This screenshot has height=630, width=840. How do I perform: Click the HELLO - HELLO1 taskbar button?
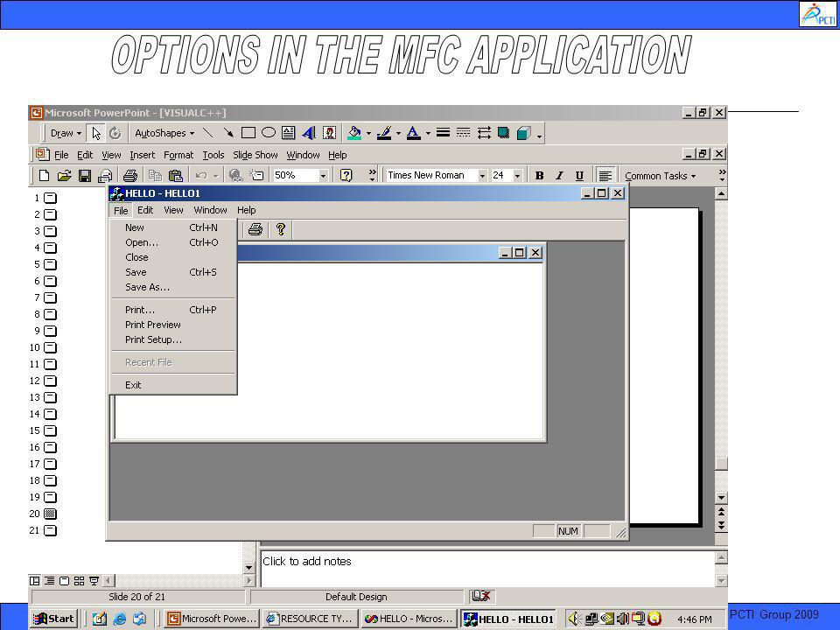507,619
